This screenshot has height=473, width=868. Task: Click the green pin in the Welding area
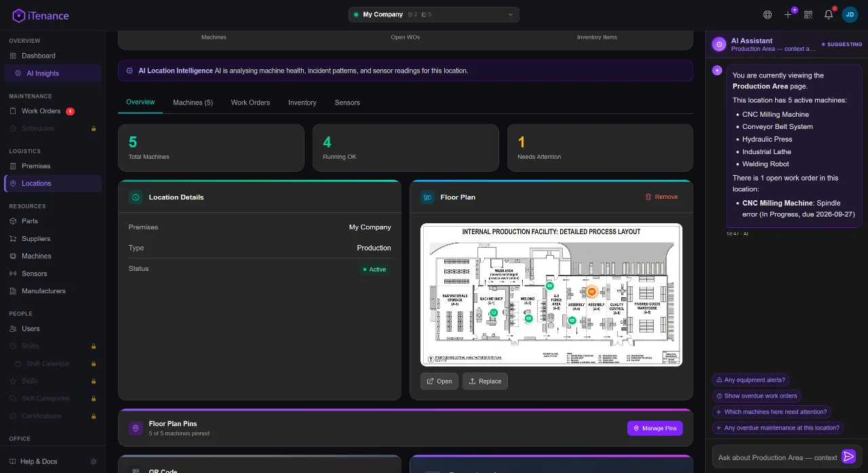(x=529, y=317)
